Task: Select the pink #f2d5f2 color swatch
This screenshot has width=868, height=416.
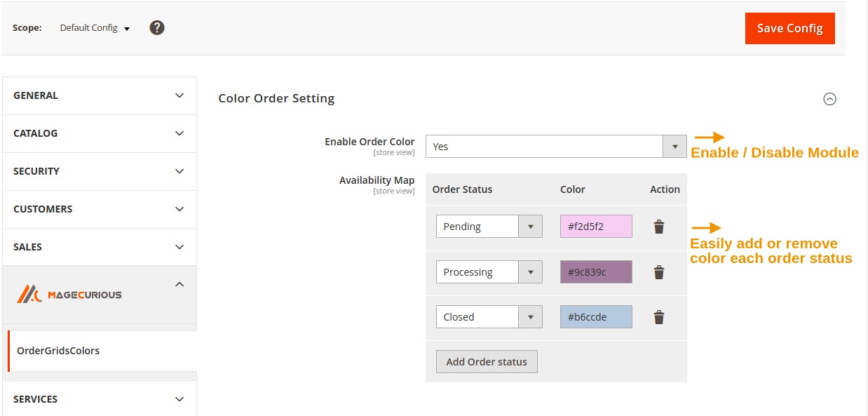Action: [x=595, y=226]
